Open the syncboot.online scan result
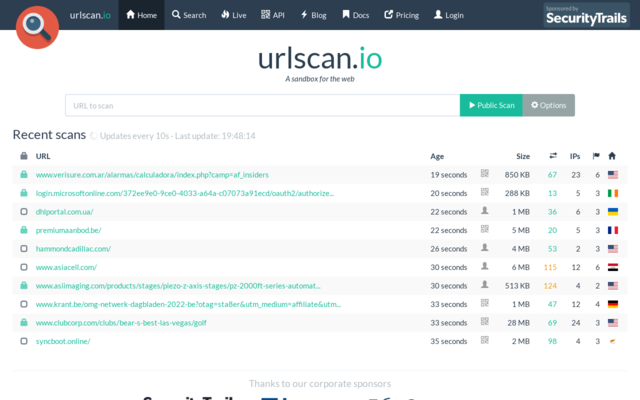Screen dimensions: 640x400 63,341
